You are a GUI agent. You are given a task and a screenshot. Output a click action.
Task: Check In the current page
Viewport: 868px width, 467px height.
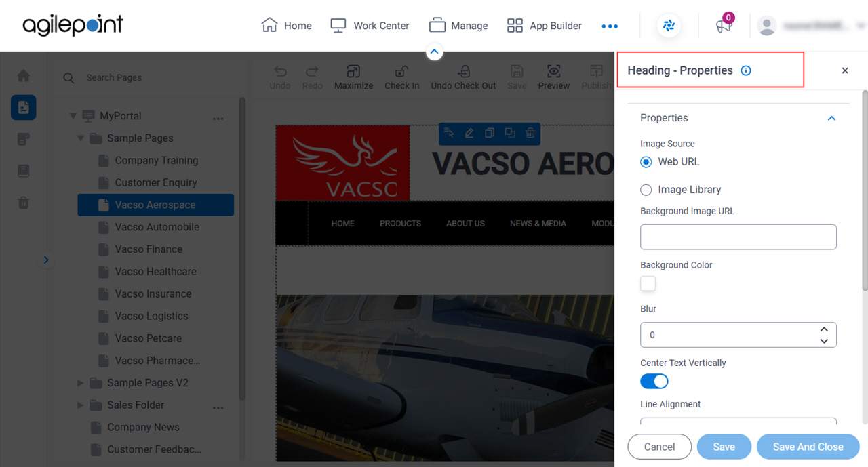(x=401, y=71)
